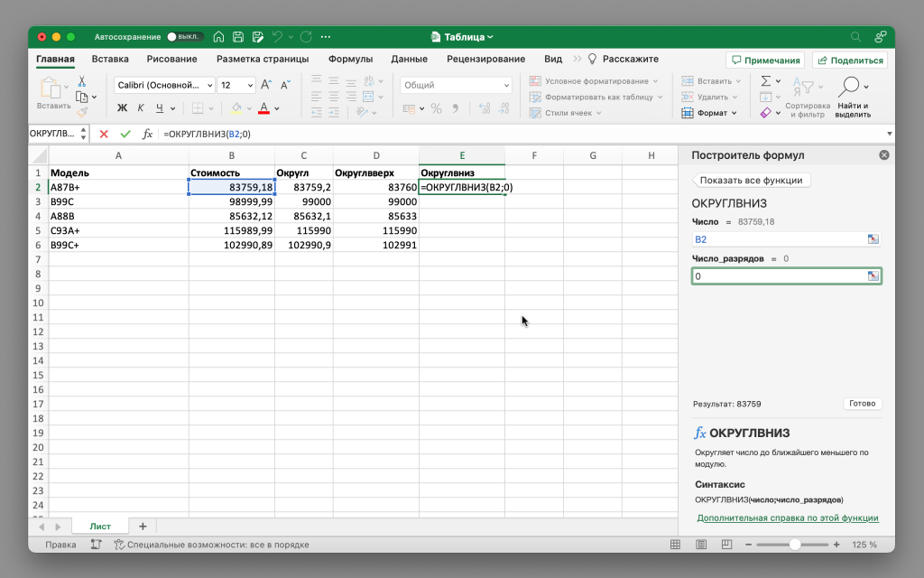Close the Построитель формул panel

[884, 155]
